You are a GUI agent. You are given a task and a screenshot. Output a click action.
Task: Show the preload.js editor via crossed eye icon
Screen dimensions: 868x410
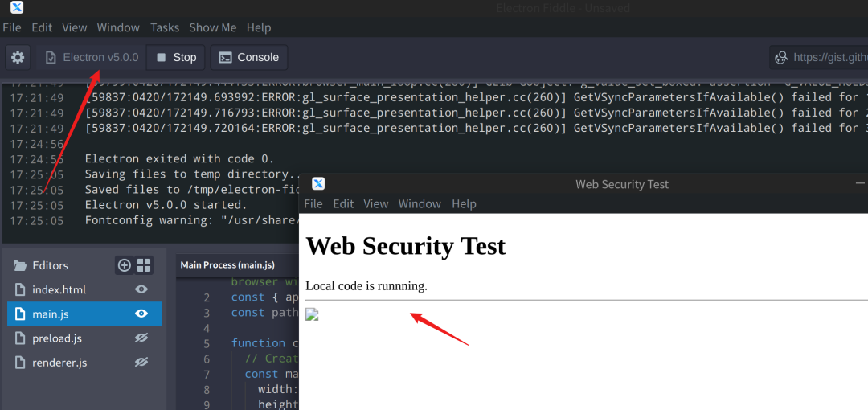pos(141,338)
